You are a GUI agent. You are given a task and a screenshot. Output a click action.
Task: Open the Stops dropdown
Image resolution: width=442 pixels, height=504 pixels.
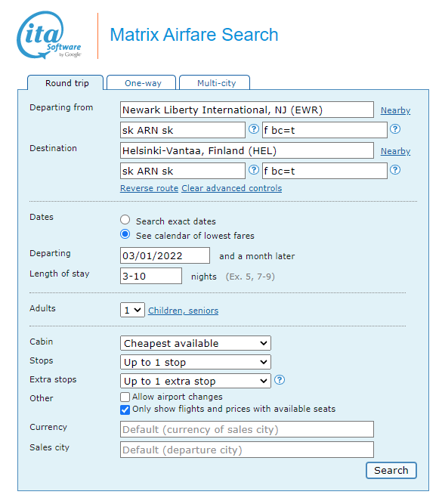click(x=196, y=362)
